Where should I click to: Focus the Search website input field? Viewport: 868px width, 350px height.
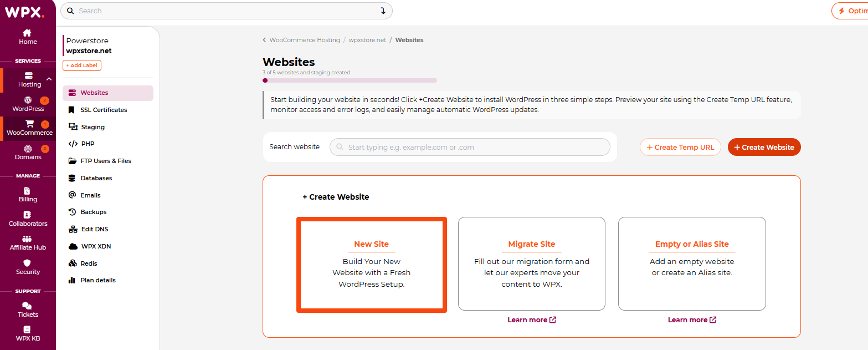[470, 147]
